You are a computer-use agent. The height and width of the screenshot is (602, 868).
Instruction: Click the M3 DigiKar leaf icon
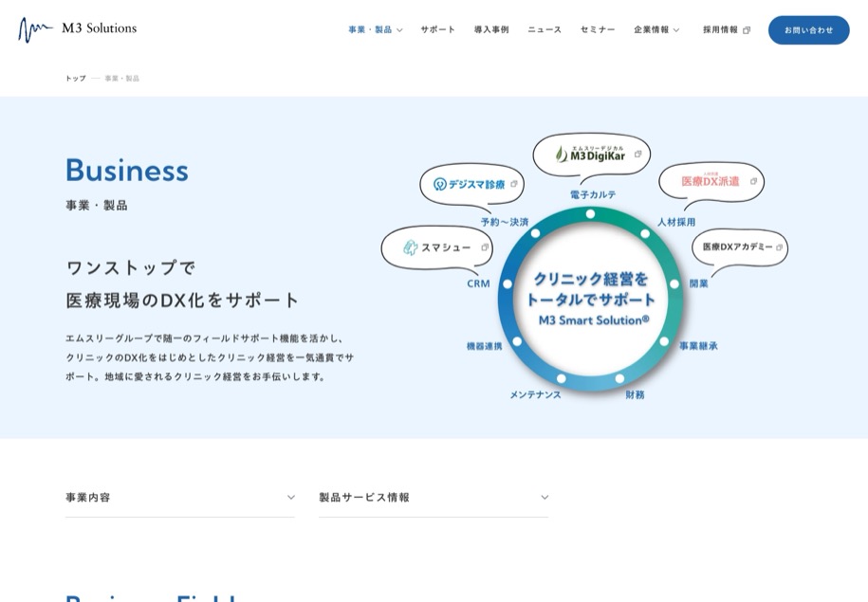coord(562,154)
